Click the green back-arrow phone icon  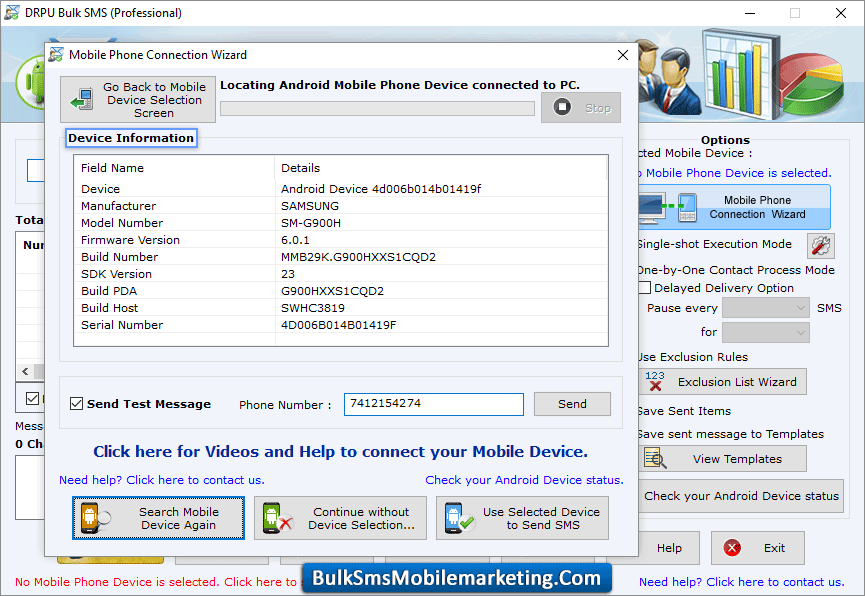pyautogui.click(x=82, y=99)
